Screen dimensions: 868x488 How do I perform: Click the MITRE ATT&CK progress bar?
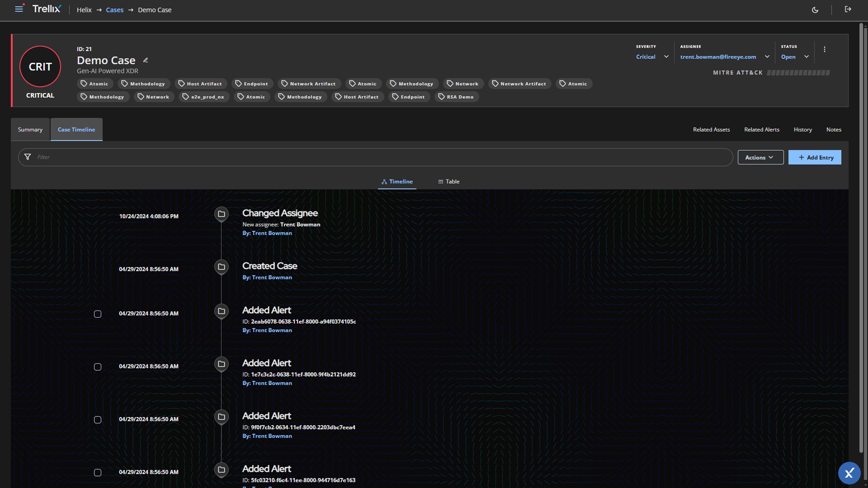pyautogui.click(x=798, y=73)
